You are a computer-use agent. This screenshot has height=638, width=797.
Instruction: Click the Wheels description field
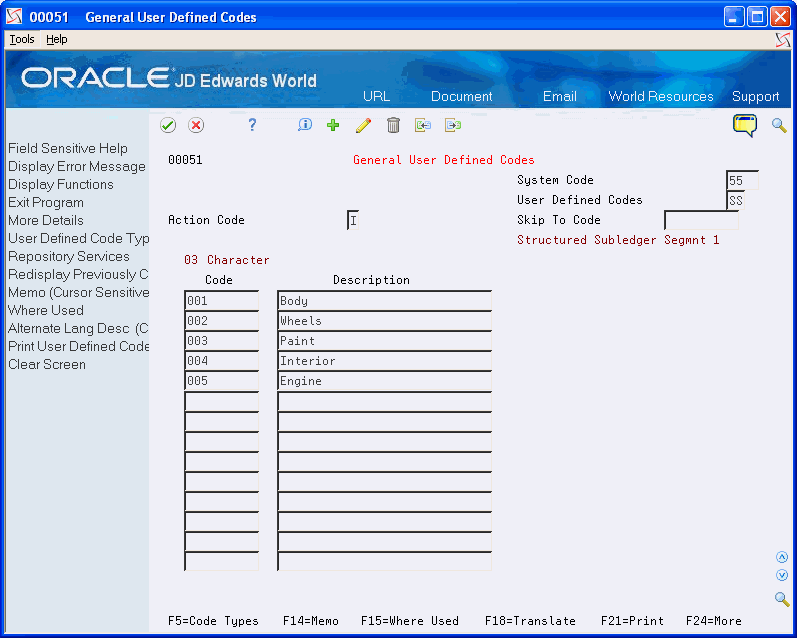pos(384,321)
